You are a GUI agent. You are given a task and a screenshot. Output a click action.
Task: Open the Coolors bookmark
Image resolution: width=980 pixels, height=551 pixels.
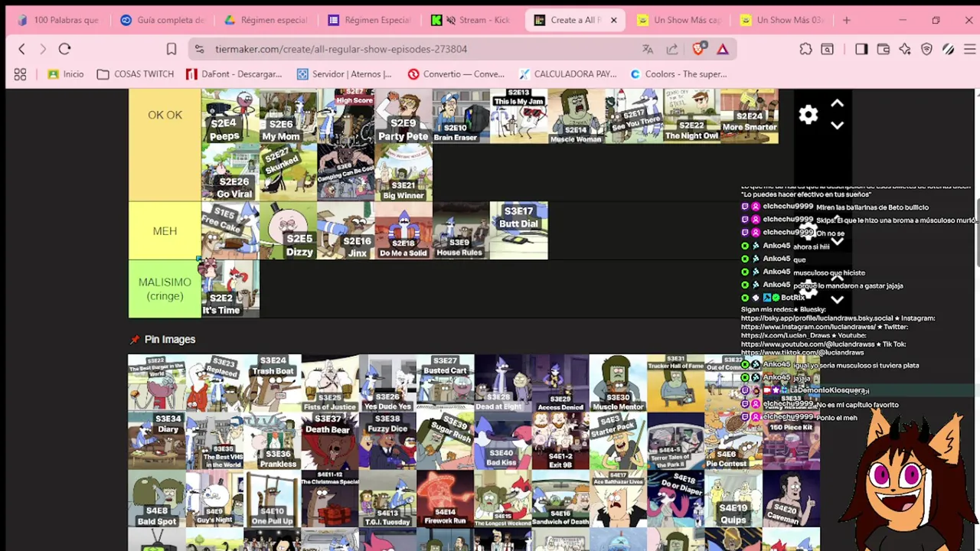678,74
